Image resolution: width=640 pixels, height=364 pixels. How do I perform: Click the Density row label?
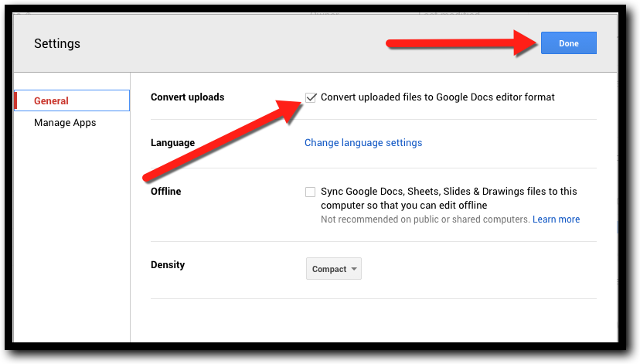click(168, 265)
